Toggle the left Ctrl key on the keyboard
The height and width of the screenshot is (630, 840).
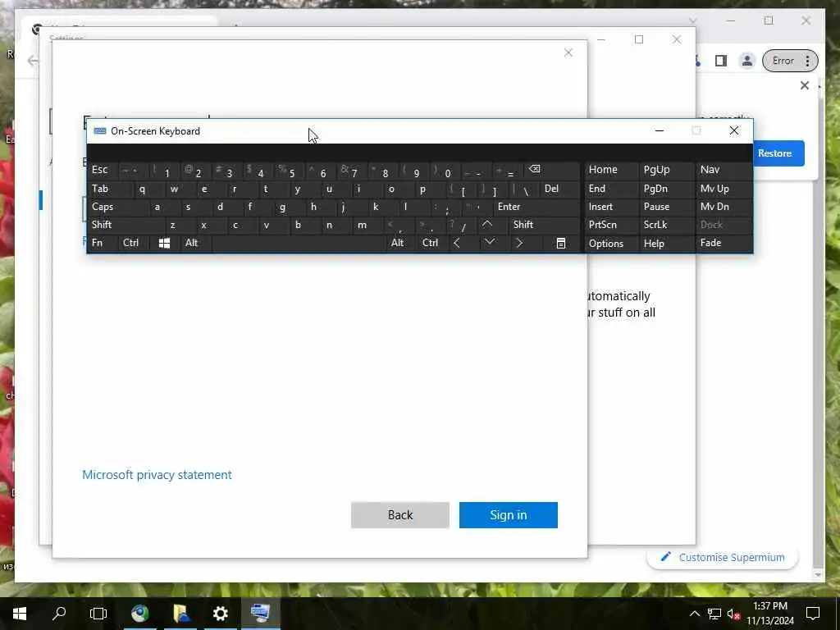(x=134, y=243)
